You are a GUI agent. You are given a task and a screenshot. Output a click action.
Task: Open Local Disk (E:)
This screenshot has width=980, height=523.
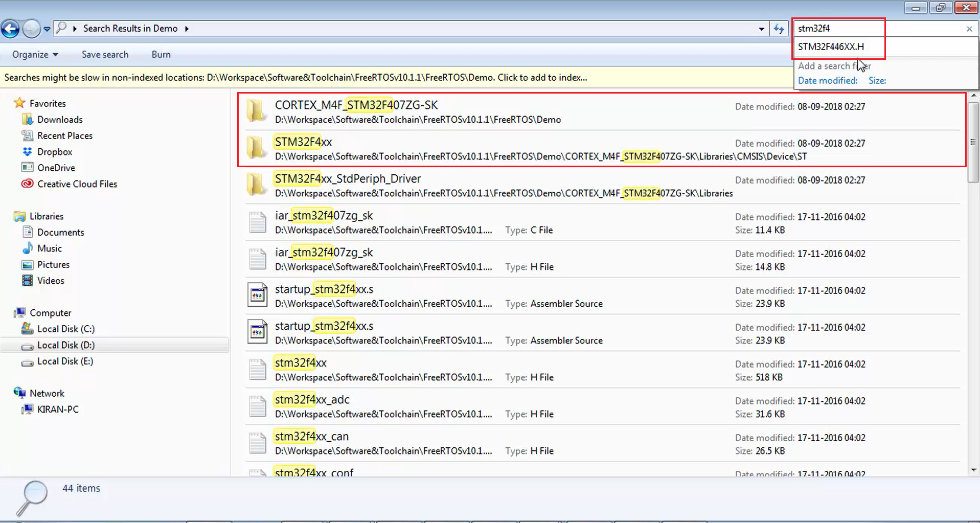pos(65,361)
